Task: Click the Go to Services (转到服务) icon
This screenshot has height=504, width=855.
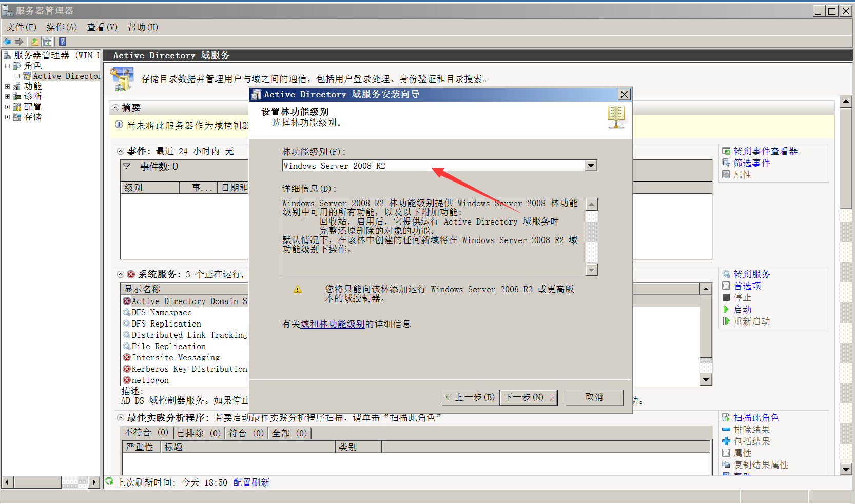Action: (x=726, y=274)
